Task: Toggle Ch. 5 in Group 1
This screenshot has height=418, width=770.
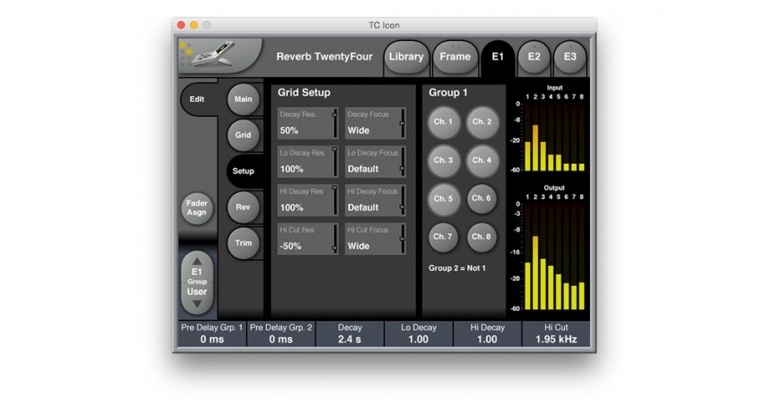Action: pyautogui.click(x=443, y=198)
